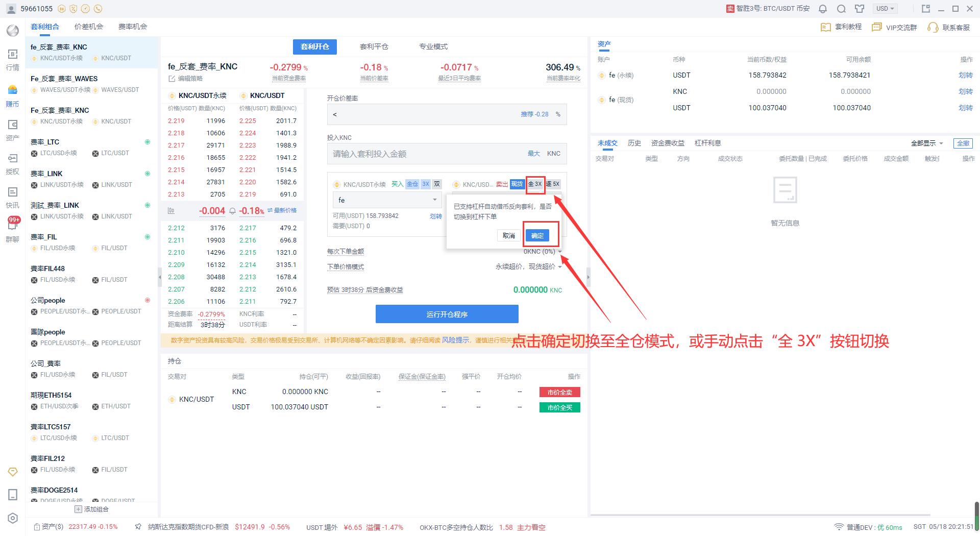Open the 快讯 news sidebar icon
This screenshot has width=980, height=536.
point(13,197)
